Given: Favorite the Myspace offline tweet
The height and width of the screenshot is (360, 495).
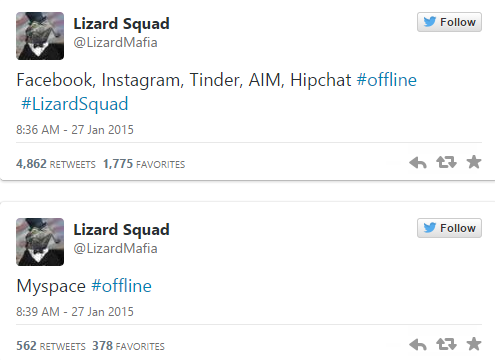Looking at the screenshot, I should [x=474, y=344].
